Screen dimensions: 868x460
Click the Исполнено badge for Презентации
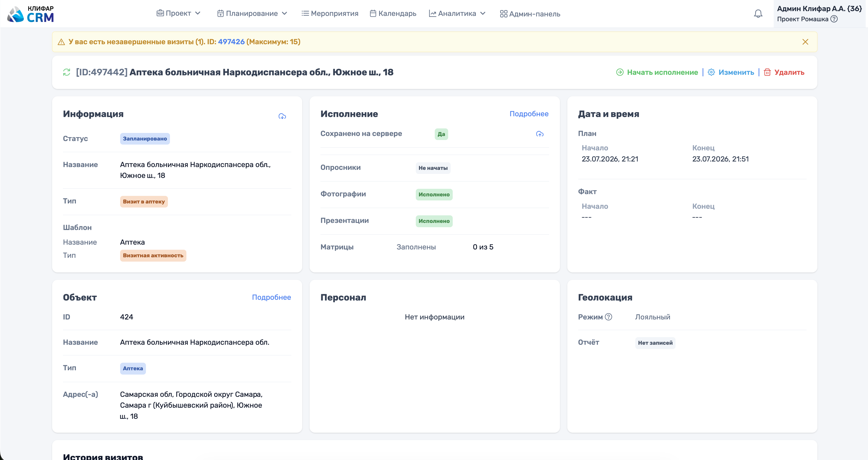434,221
